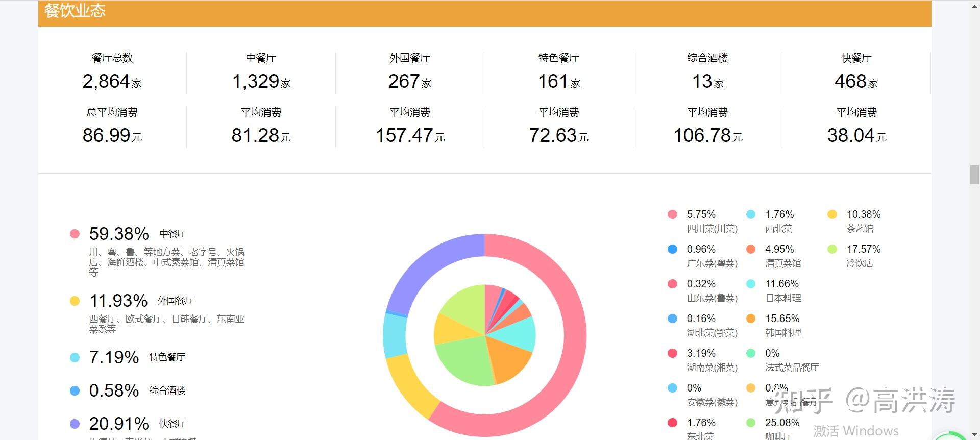Screen dimensions: 980x440
Task: Click the 15.65% value above 韩国料理
Action: coord(782,319)
